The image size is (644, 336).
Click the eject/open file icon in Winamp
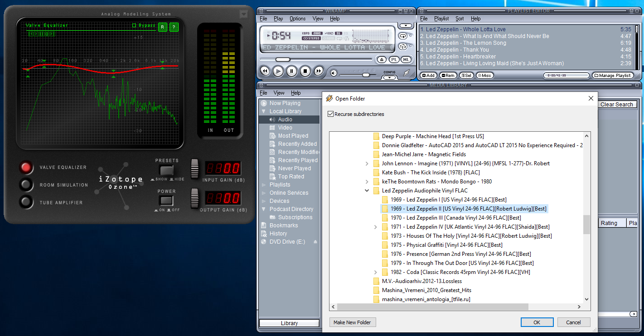382,59
